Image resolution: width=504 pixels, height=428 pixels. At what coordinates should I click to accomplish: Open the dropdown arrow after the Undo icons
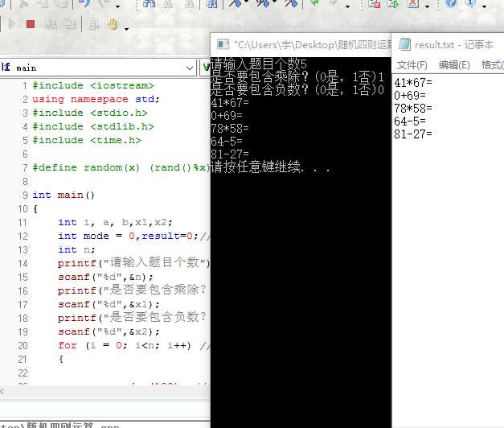tap(118, 6)
